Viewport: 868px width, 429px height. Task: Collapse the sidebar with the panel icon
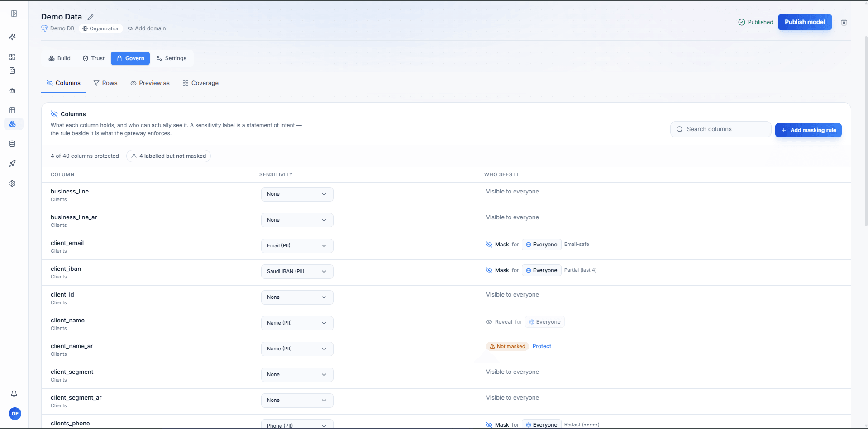pyautogui.click(x=14, y=14)
